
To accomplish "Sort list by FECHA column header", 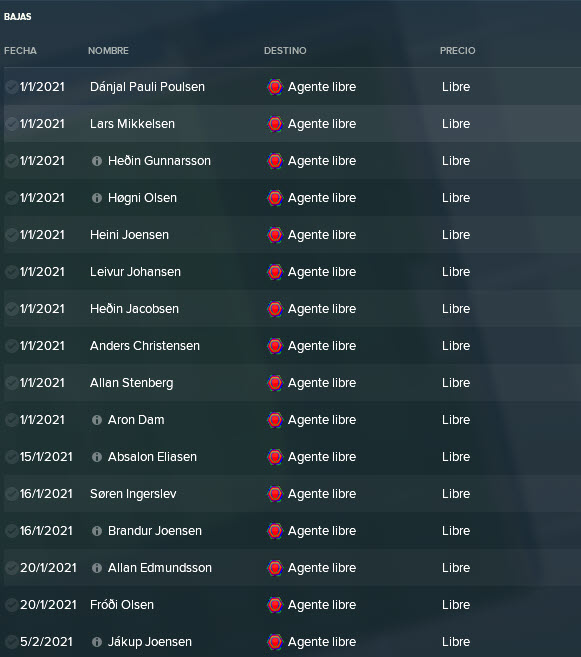I will [20, 51].
